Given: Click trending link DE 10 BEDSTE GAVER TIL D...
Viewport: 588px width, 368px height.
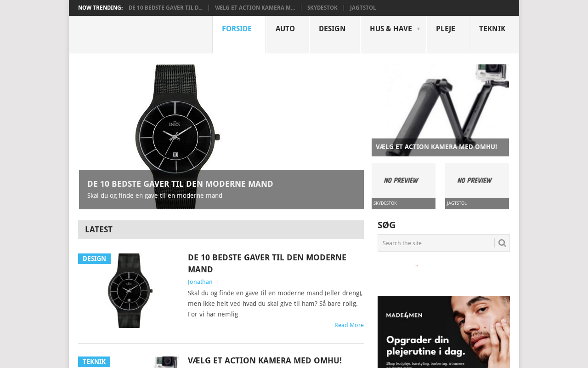Looking at the screenshot, I should (x=165, y=8).
